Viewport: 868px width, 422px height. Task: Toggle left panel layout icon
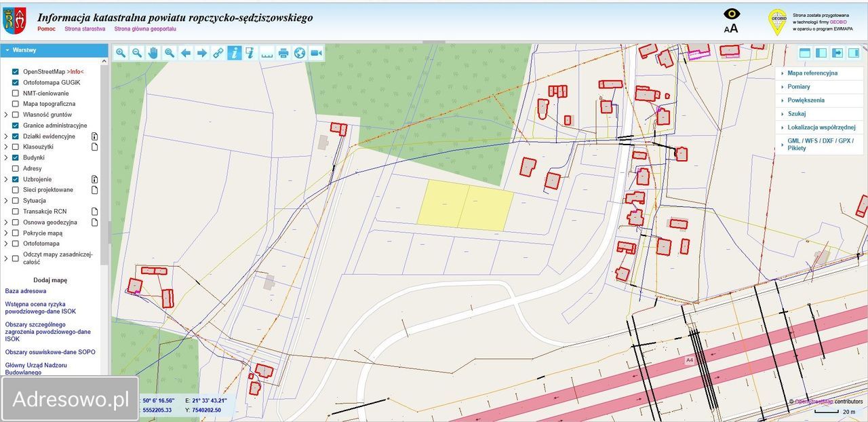821,53
